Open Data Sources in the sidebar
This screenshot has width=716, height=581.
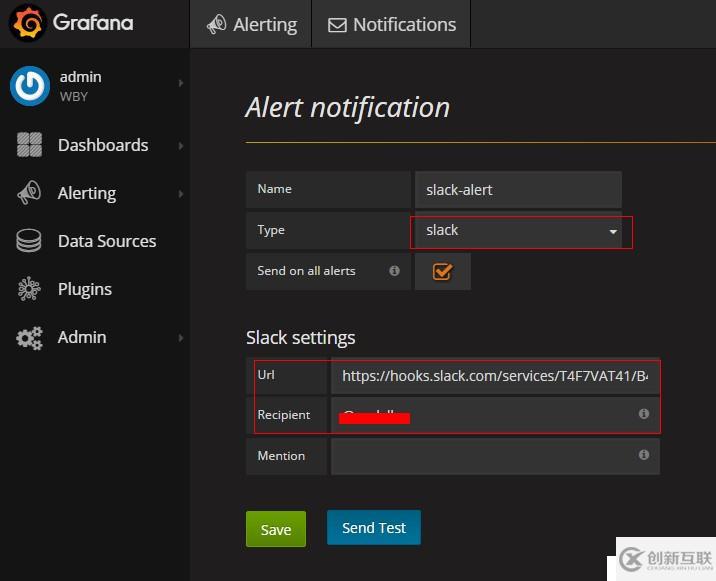point(107,241)
